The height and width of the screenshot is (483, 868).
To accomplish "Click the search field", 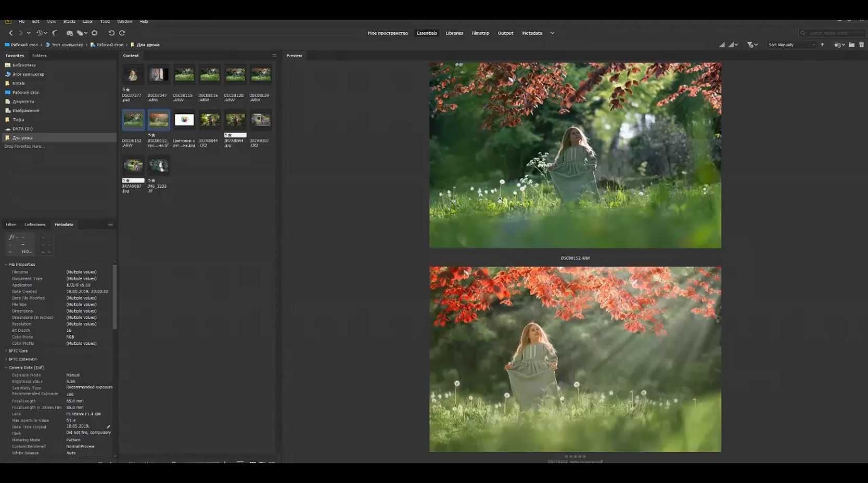I will (832, 33).
